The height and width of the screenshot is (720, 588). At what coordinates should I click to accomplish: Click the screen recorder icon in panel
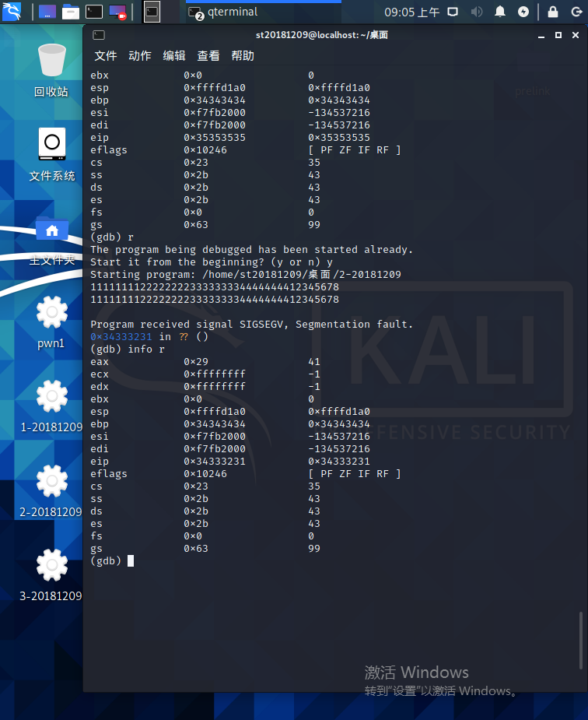pyautogui.click(x=118, y=12)
